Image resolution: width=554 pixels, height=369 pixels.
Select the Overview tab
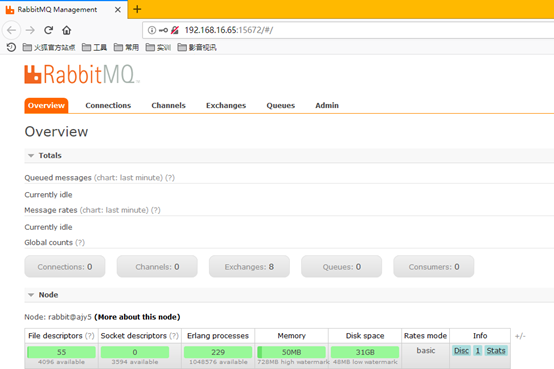click(x=46, y=106)
